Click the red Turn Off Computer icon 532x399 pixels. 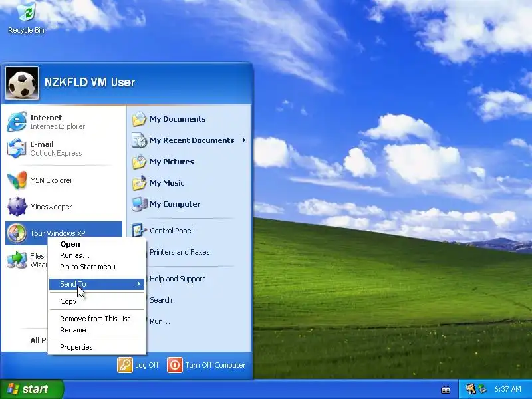point(175,365)
